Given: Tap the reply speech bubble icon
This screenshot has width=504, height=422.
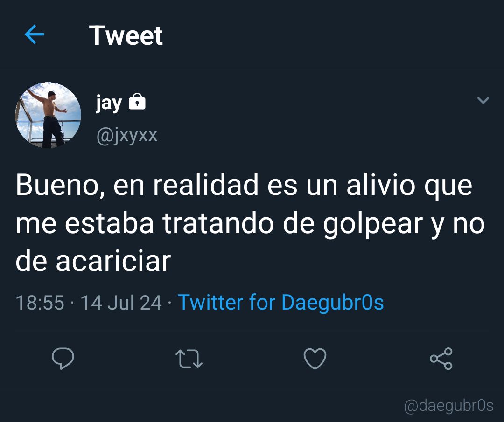Looking at the screenshot, I should click(63, 358).
